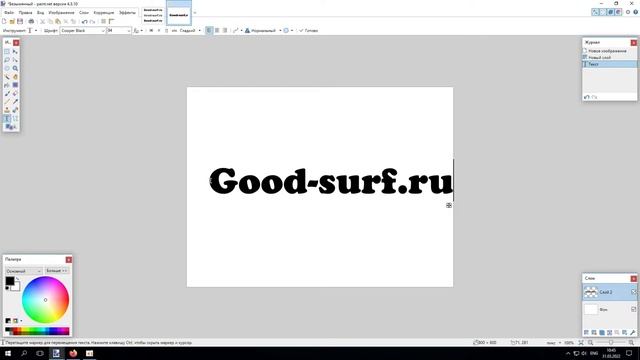Select the Paintbrush tool

[x=7, y=93]
